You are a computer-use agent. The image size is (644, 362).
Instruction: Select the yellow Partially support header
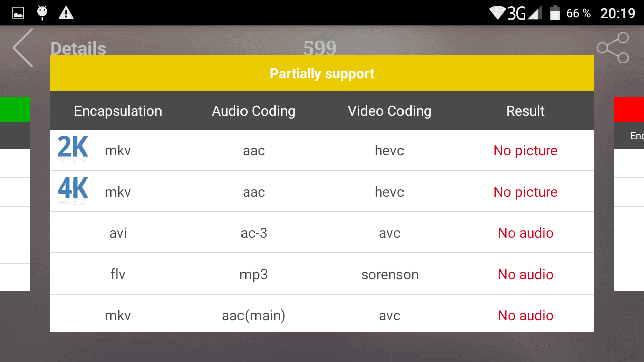[x=322, y=73]
